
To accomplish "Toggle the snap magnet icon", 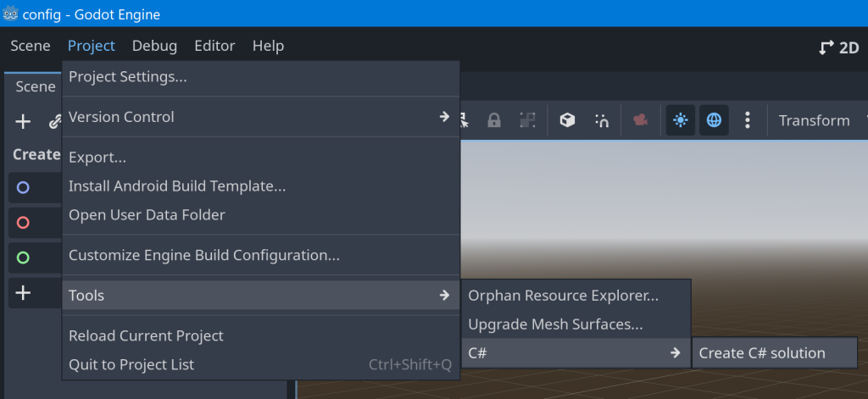I will 602,121.
